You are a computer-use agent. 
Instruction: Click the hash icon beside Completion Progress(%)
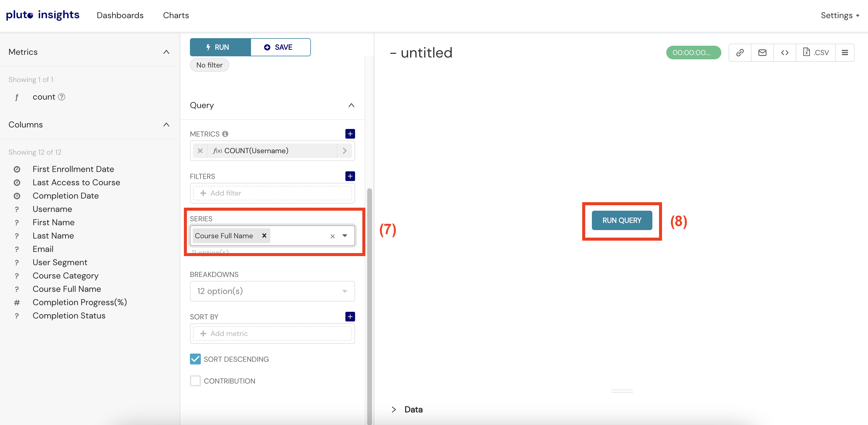pyautogui.click(x=17, y=303)
